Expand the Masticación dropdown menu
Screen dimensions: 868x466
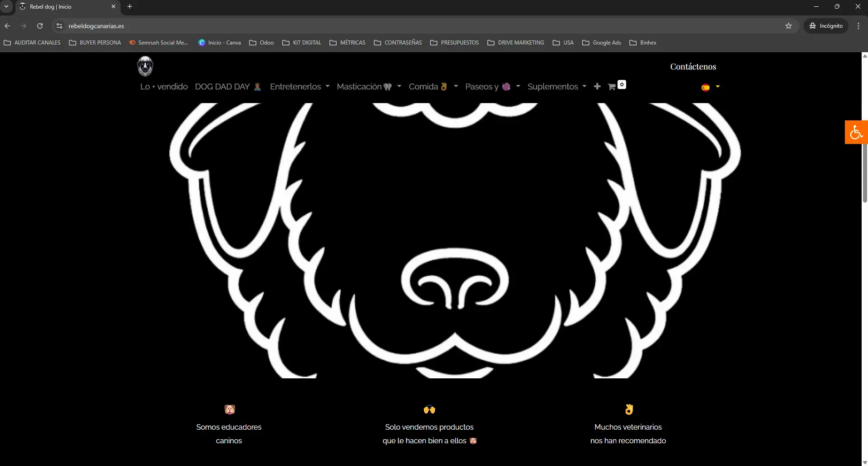click(368, 87)
